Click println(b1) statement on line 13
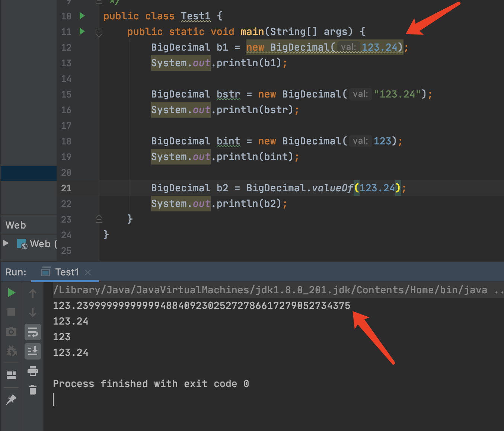This screenshot has width=504, height=431. click(219, 63)
